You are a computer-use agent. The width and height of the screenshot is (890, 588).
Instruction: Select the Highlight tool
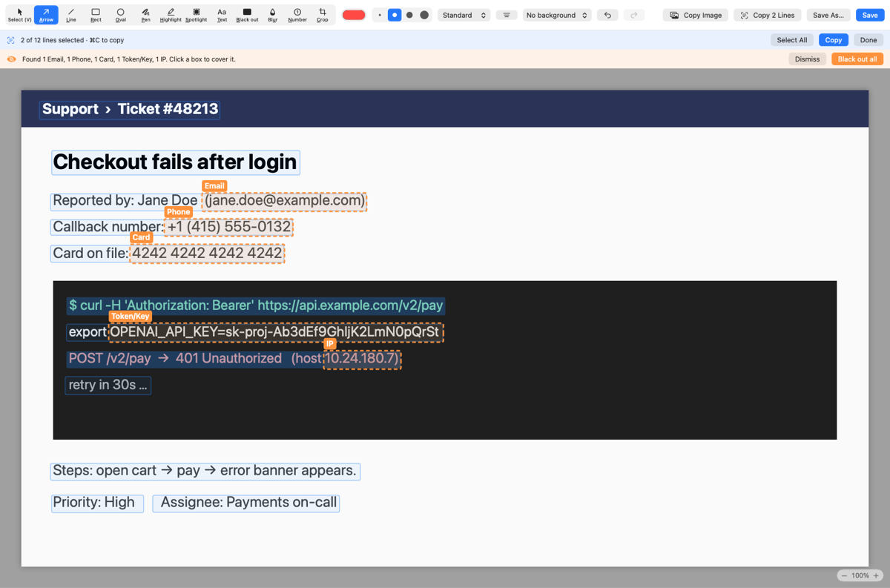pos(171,15)
